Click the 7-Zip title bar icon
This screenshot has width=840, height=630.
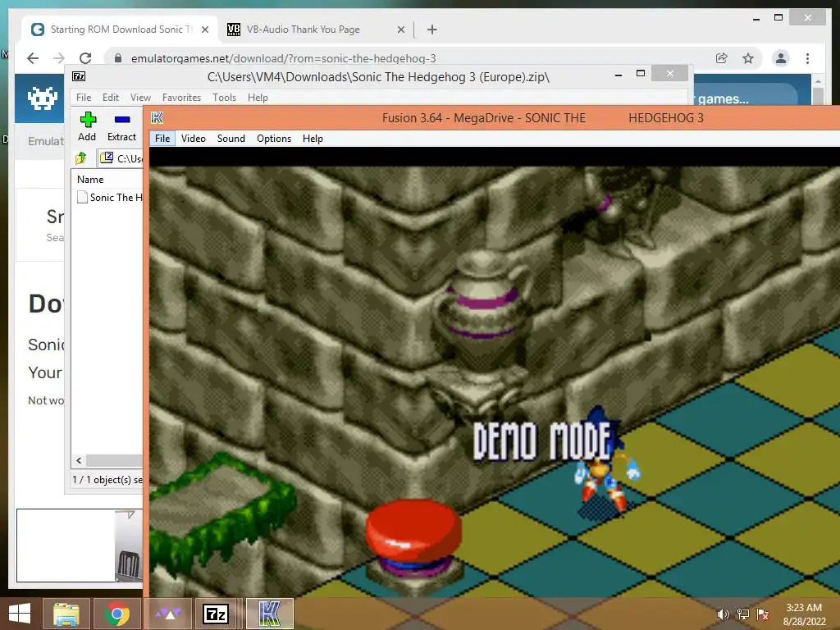pos(79,76)
